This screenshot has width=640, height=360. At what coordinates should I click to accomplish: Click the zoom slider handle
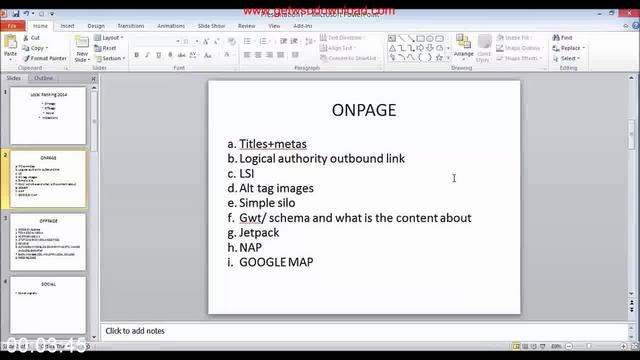pyautogui.click(x=589, y=346)
